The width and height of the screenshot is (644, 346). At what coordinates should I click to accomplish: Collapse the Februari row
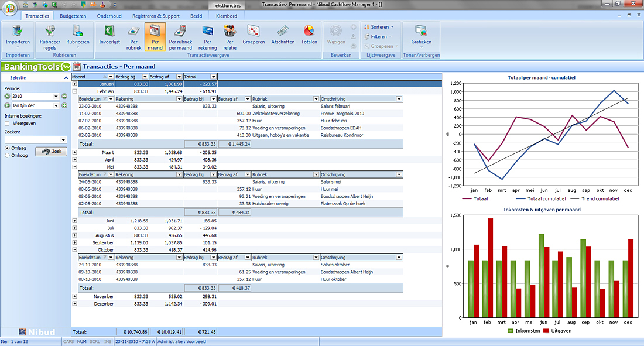pos(74,91)
